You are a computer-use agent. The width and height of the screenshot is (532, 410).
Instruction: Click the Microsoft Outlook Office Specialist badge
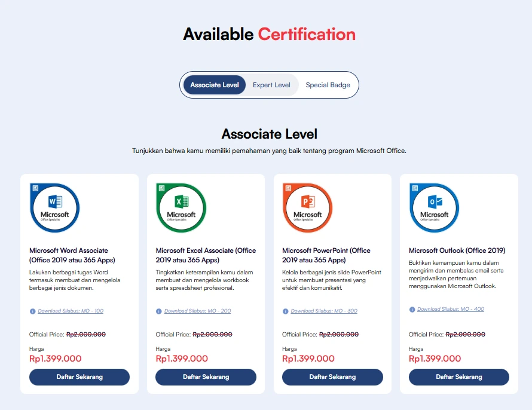tap(435, 207)
